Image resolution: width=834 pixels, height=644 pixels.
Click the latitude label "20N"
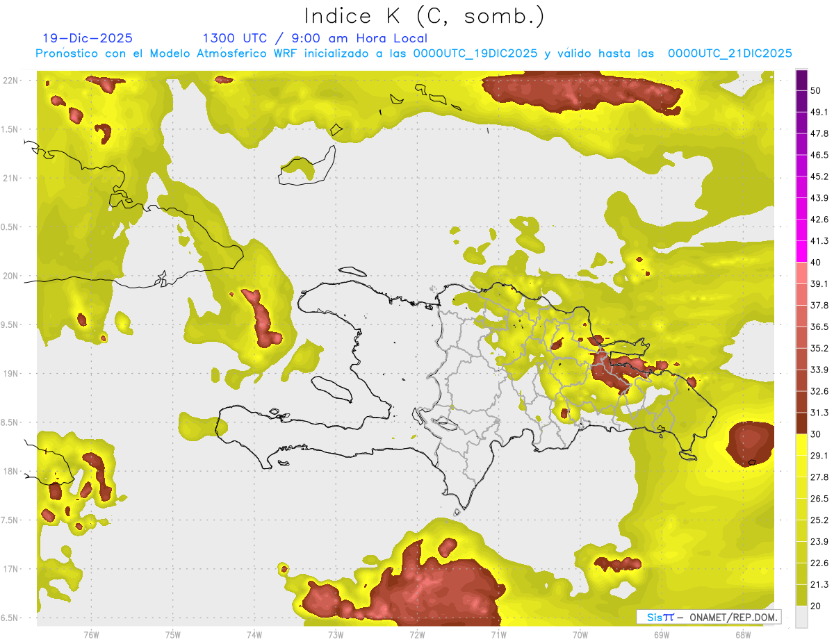tap(12, 276)
